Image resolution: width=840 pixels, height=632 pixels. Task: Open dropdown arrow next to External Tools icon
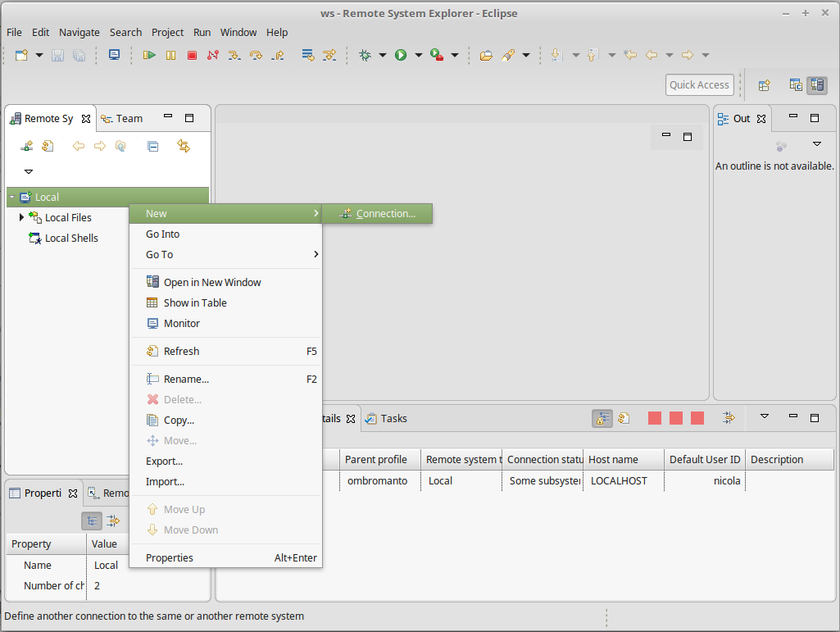click(455, 55)
